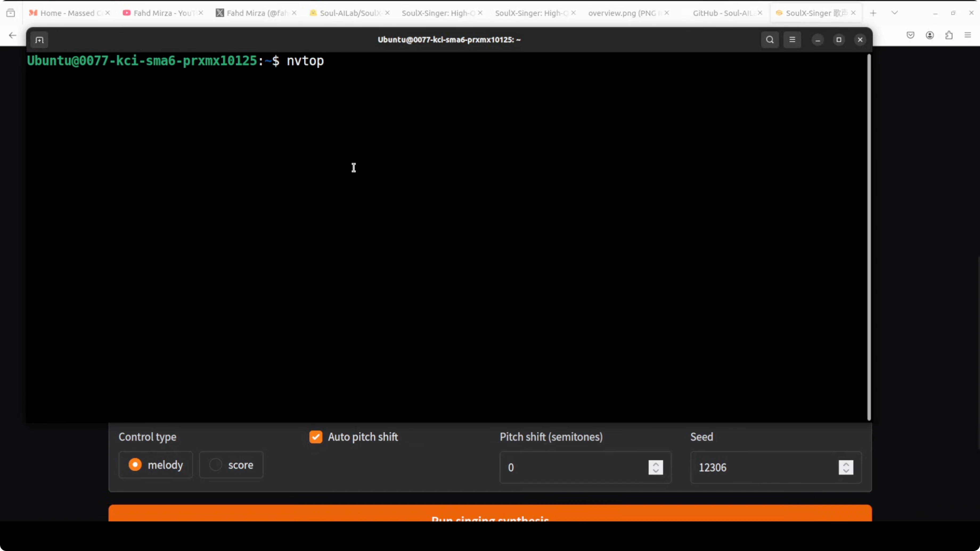The height and width of the screenshot is (551, 980).
Task: Click the Save to Pocket icon
Action: (910, 35)
